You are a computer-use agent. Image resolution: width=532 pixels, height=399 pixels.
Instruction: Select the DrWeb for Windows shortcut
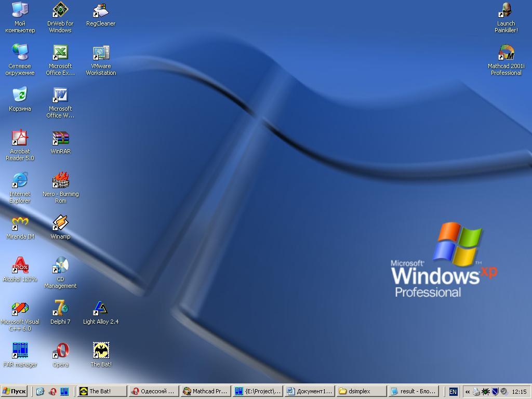pyautogui.click(x=60, y=17)
